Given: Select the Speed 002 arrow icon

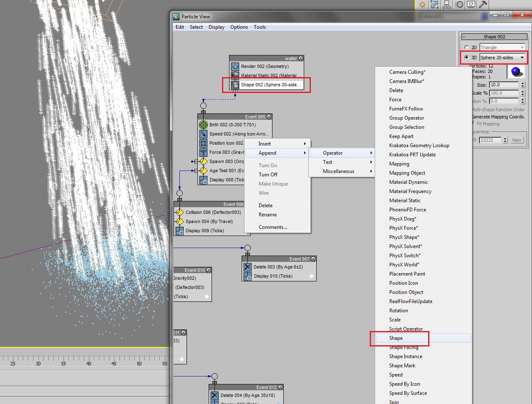Looking at the screenshot, I should click(203, 134).
